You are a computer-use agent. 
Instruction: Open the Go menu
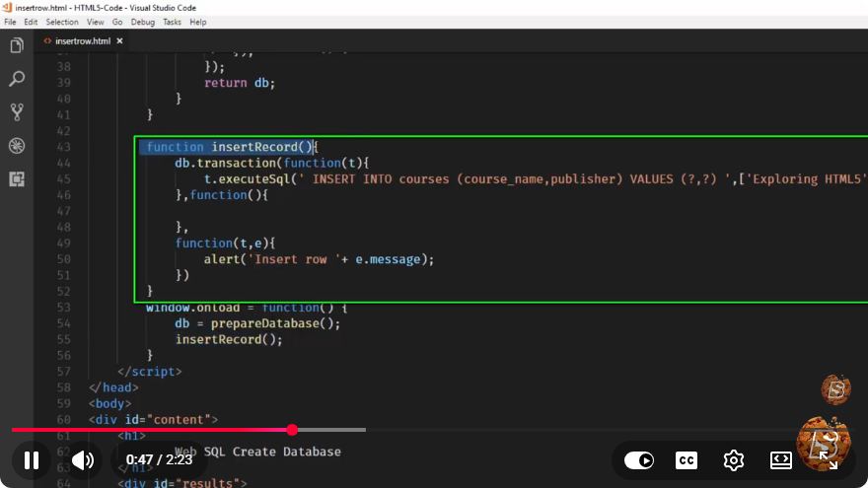click(117, 22)
